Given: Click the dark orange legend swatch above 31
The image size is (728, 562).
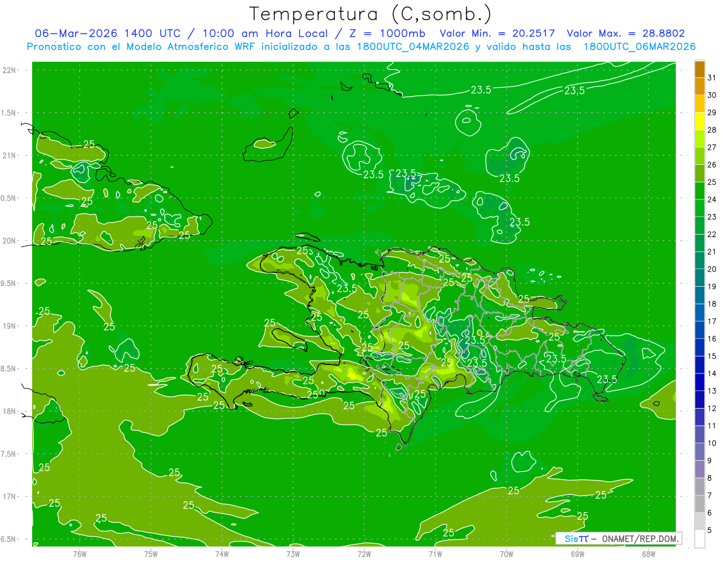Looking at the screenshot, I should (x=699, y=69).
